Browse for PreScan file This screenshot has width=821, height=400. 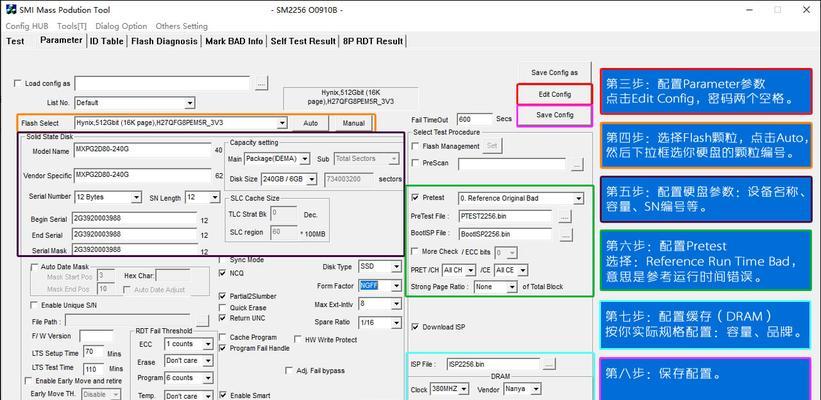[x=577, y=164]
